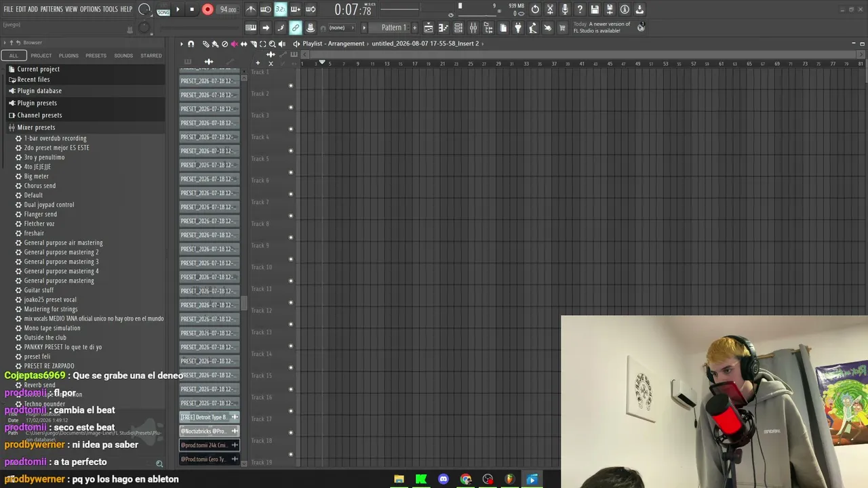Screen dimensions: 868x488
Task: Switch browser to the PLUGINS tab
Action: click(x=68, y=56)
